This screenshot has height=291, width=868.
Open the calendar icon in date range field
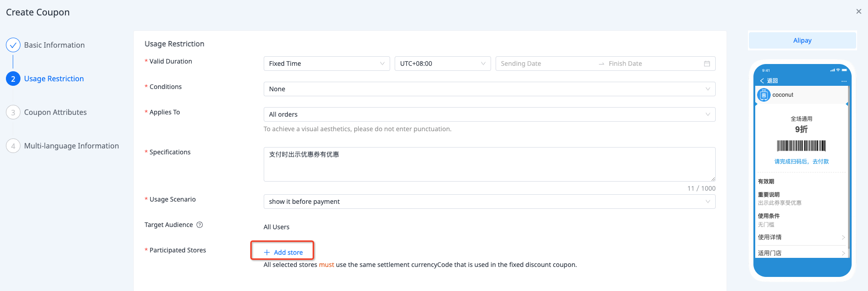pyautogui.click(x=707, y=64)
